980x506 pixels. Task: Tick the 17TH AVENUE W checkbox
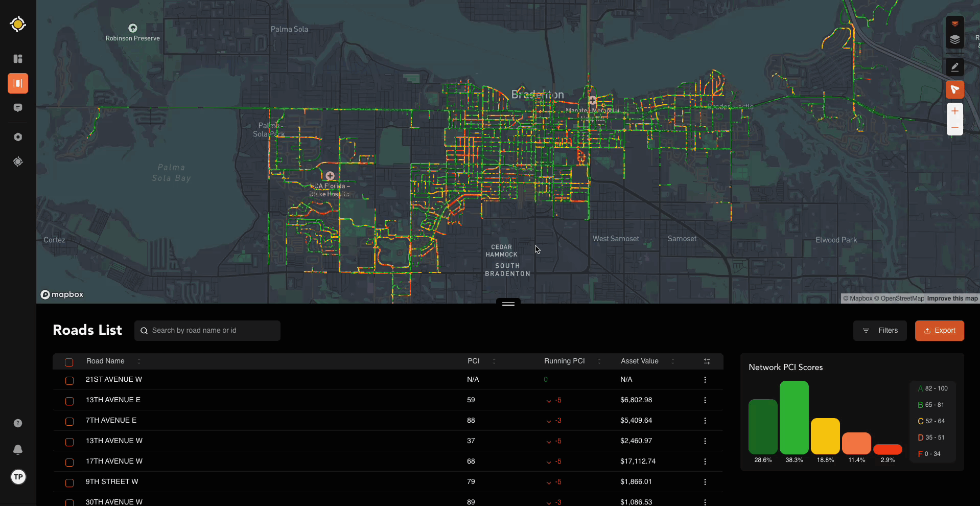[69, 462]
